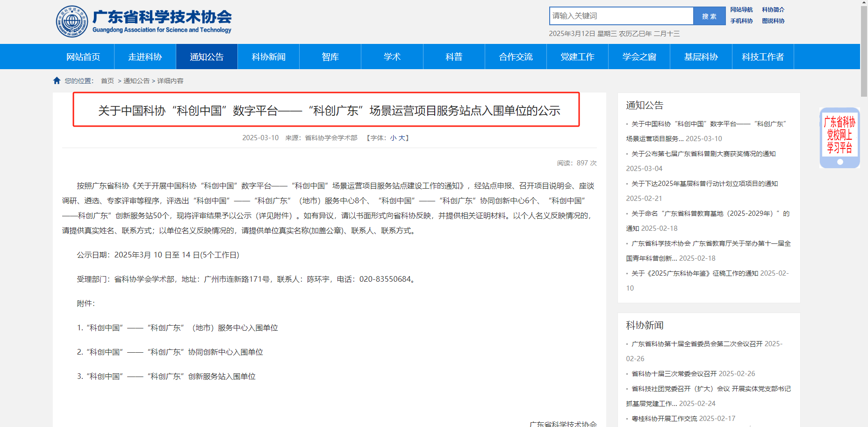Open the sidebar notice 关于下达2025年基层科普行动计划立项项目的通知

(704, 184)
